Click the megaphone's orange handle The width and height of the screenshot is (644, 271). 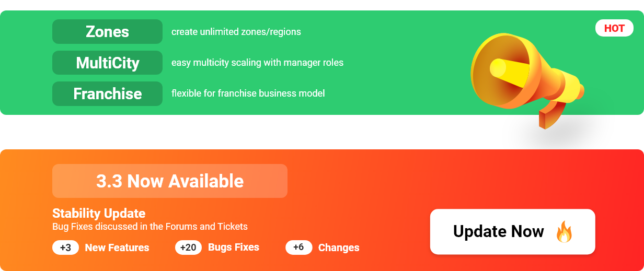(550, 115)
